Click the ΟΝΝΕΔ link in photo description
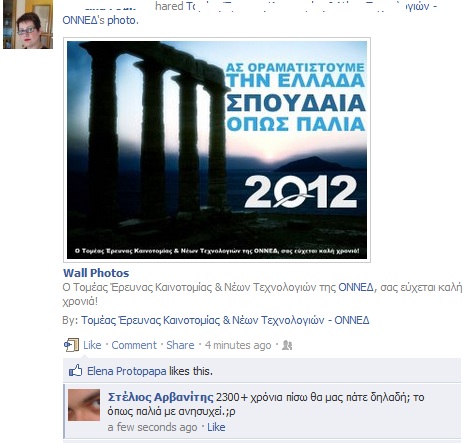 click(x=356, y=287)
